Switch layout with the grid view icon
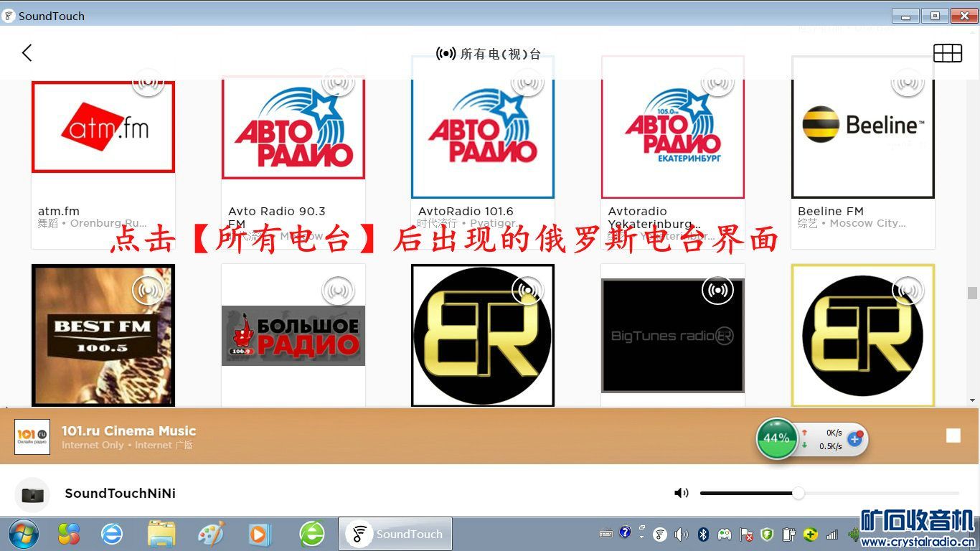This screenshot has height=551, width=980. pyautogui.click(x=947, y=53)
